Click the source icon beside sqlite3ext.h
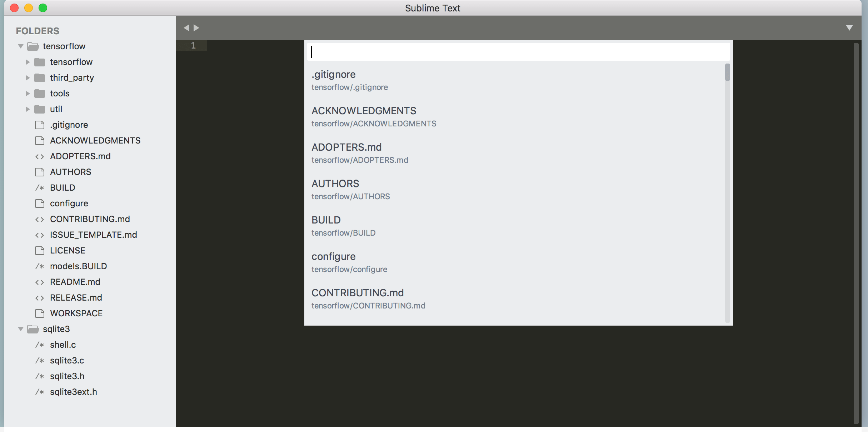The image size is (868, 432). (x=40, y=392)
